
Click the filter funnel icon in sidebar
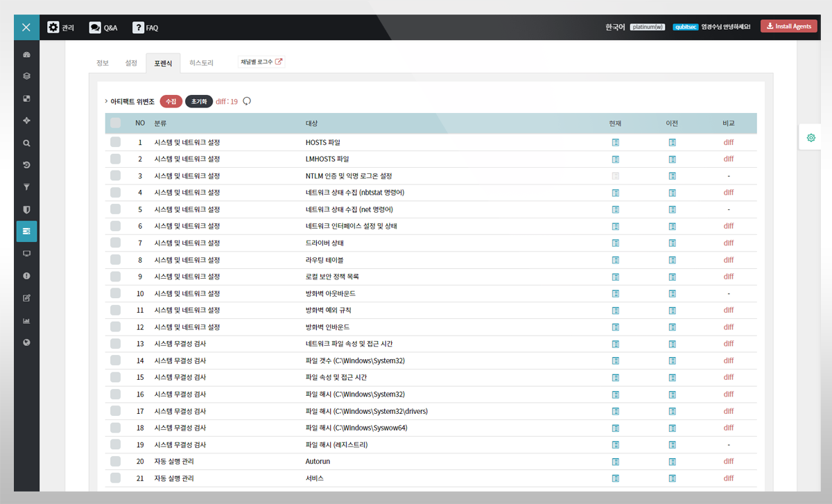tap(26, 187)
